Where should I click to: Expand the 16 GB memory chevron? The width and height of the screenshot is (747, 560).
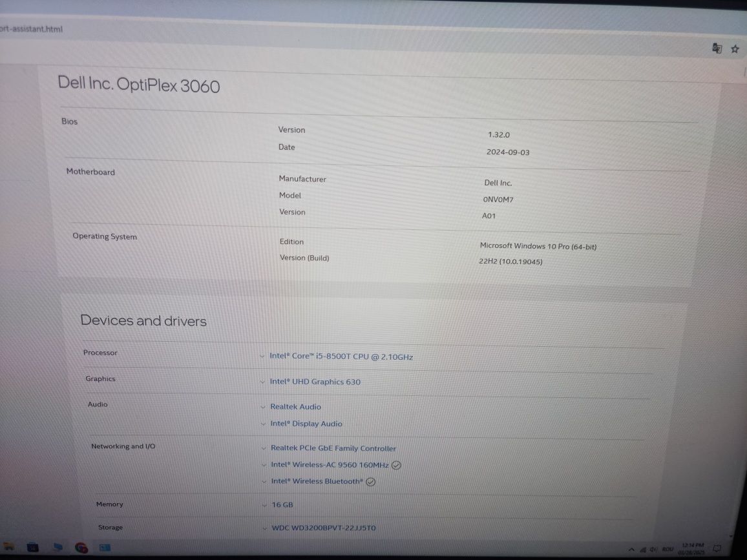click(264, 505)
